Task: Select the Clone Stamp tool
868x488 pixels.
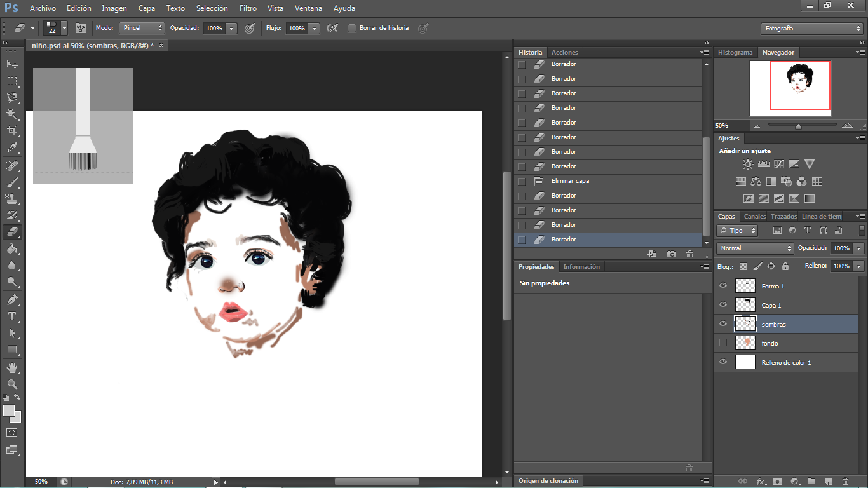Action: pos(12,199)
